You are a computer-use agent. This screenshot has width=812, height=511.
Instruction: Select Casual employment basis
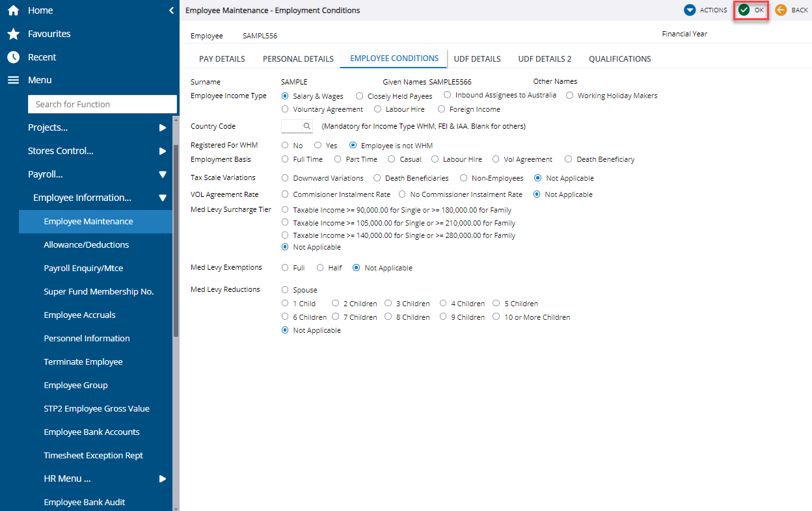coord(392,159)
